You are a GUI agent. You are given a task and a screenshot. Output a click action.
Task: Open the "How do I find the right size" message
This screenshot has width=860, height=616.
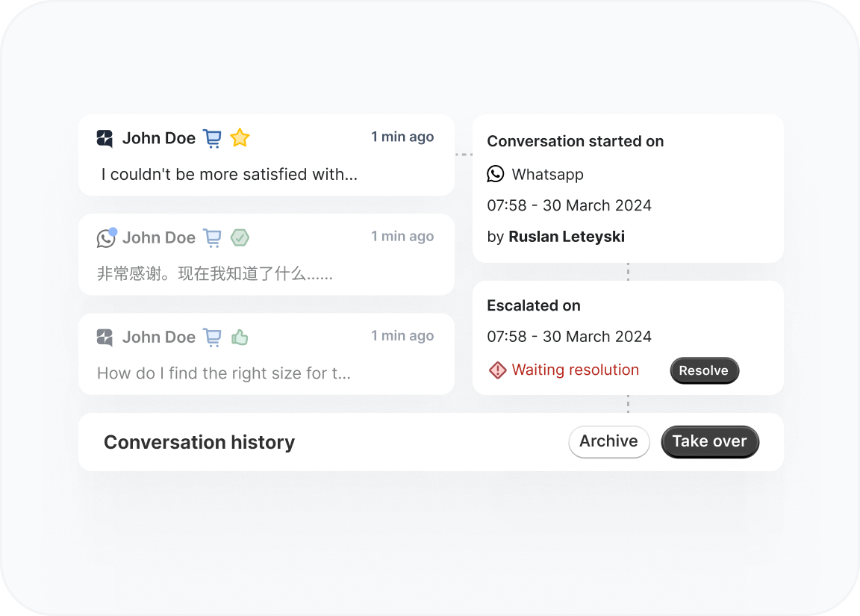224,373
